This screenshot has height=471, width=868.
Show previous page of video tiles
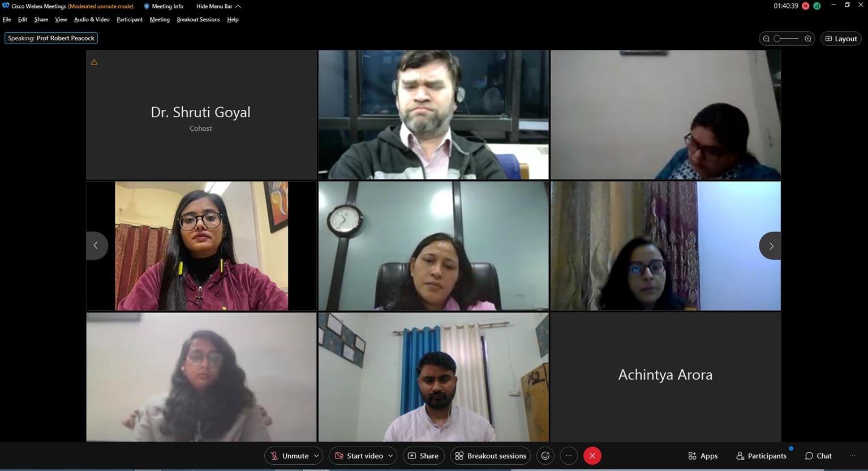pyautogui.click(x=96, y=246)
